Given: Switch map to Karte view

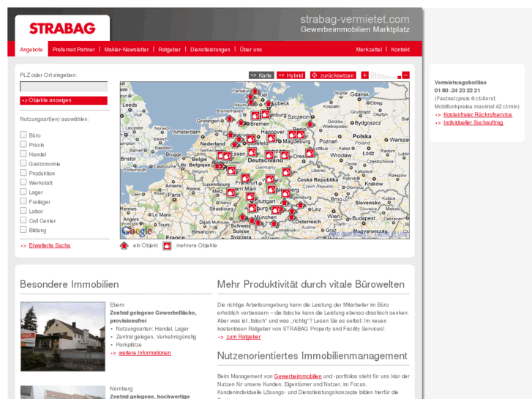Looking at the screenshot, I should (x=261, y=75).
